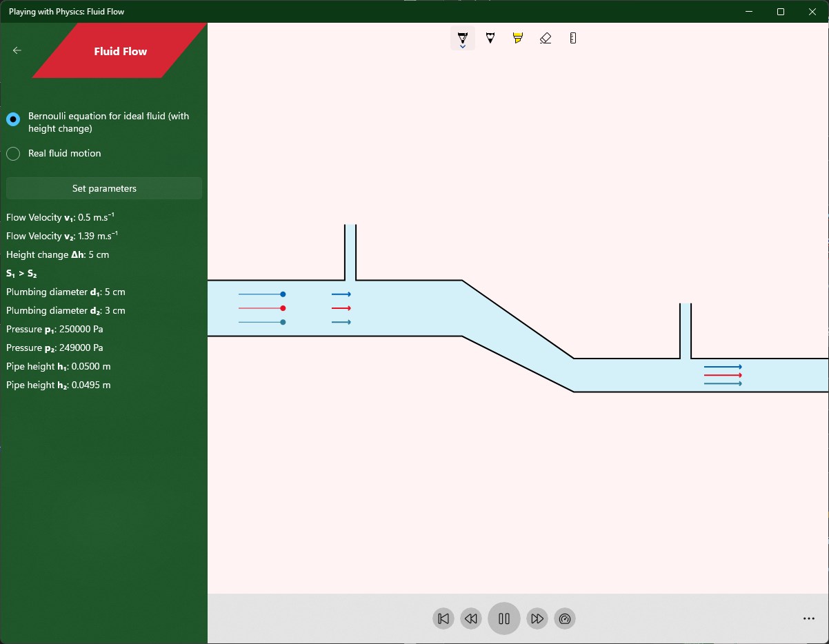The image size is (829, 644).
Task: Click the Flow Velocity v₁ value line
Action: pos(60,217)
